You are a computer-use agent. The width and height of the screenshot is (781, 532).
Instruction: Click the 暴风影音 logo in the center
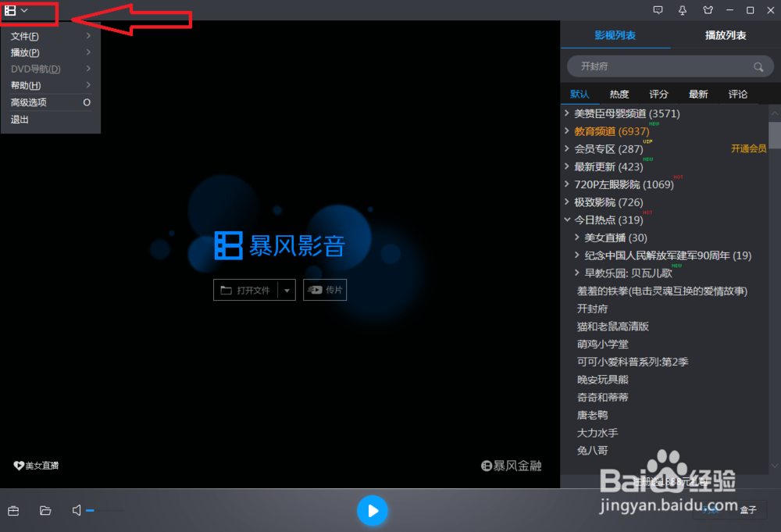[280, 245]
